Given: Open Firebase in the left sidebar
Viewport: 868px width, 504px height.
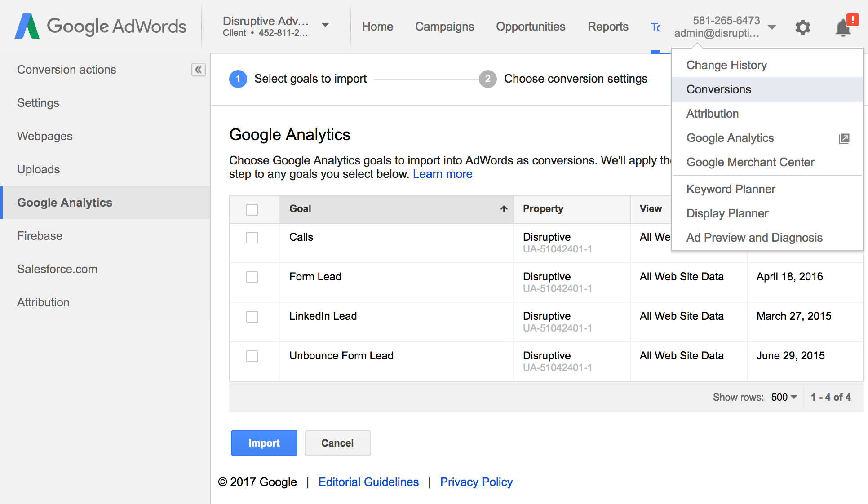Looking at the screenshot, I should point(105,236).
